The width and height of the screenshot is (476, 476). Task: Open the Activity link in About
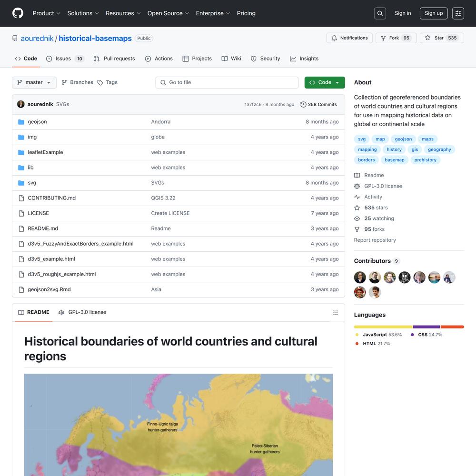pos(373,197)
